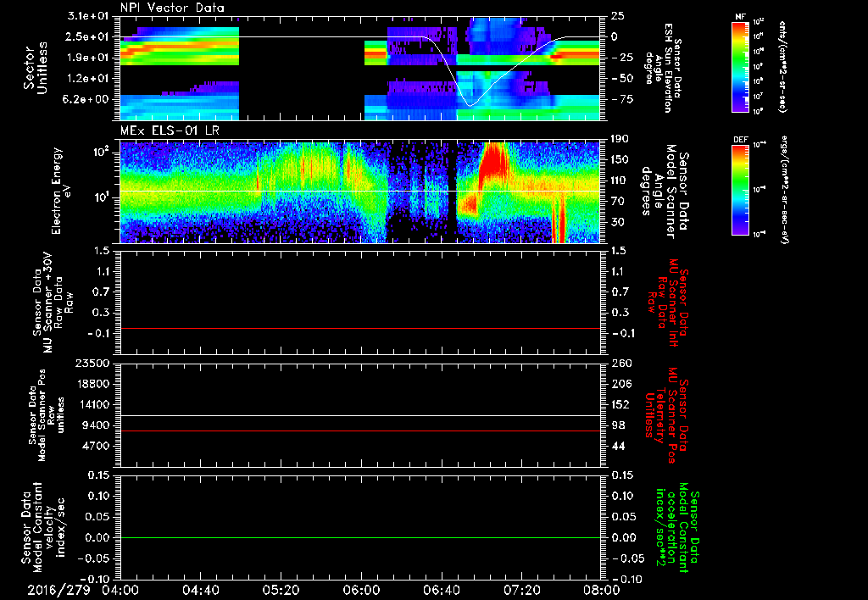Click the "Electron Energy eV" axis label
This screenshot has width=868, height=600.
click(x=60, y=191)
